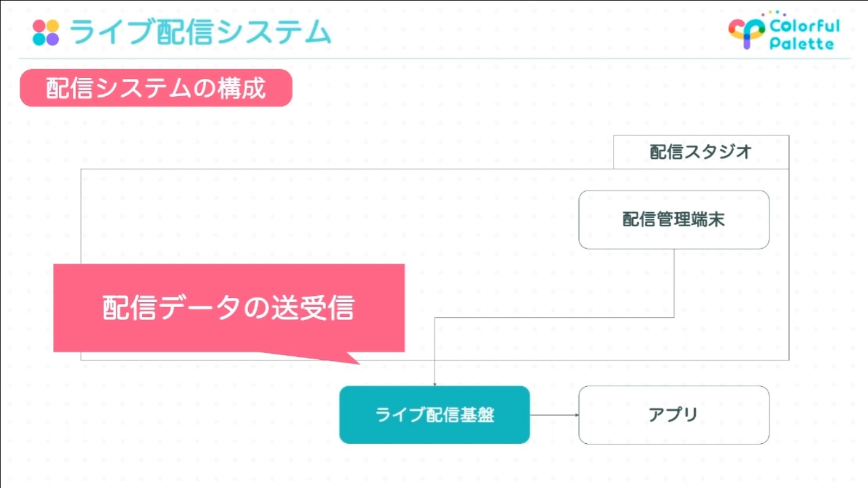
Task: Click the ライブ配信システム slide title
Action: pyautogui.click(x=200, y=32)
